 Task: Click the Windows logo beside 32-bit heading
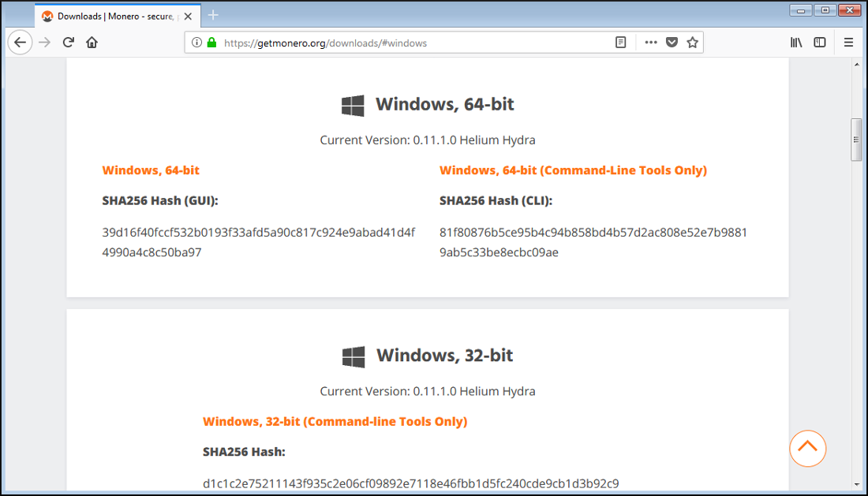pos(354,356)
